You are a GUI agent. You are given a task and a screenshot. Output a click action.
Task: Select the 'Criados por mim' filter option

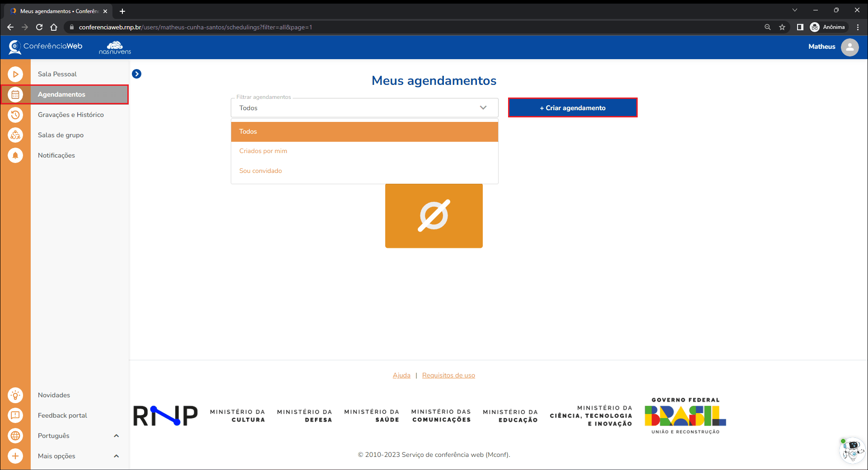click(263, 151)
